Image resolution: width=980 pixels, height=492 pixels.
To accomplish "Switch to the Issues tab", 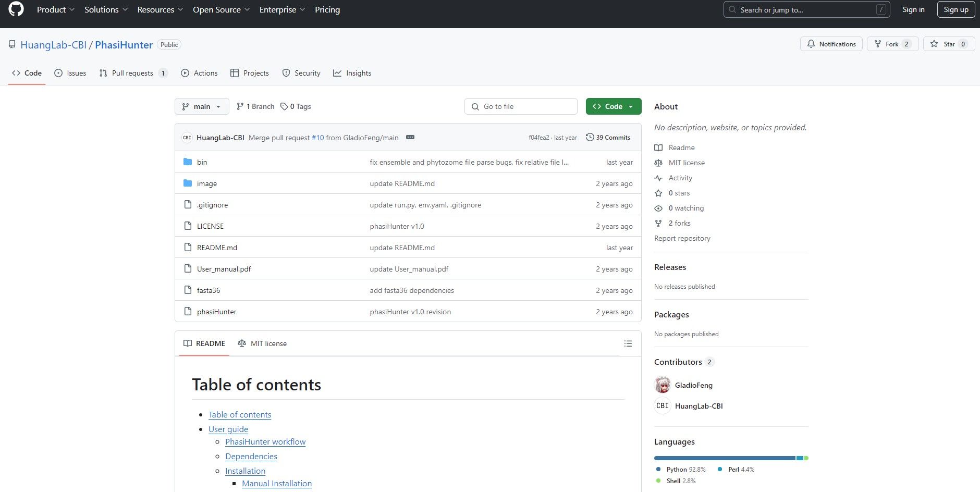I will pos(70,73).
